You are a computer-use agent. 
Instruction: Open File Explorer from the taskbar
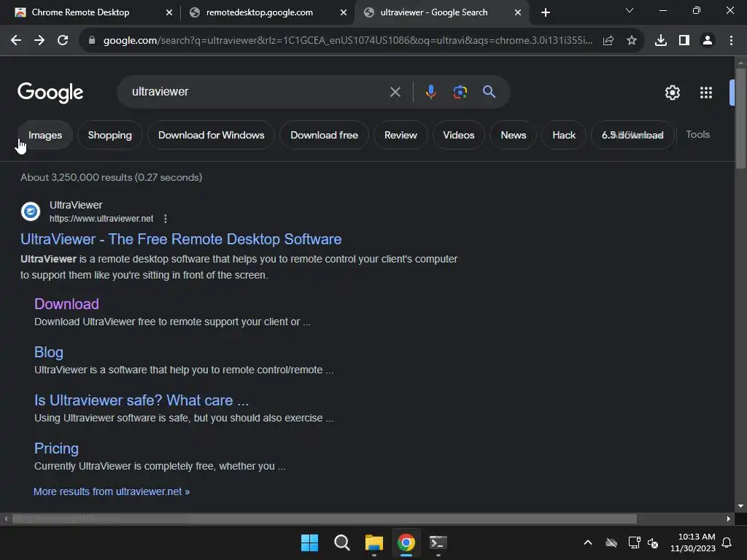(374, 542)
